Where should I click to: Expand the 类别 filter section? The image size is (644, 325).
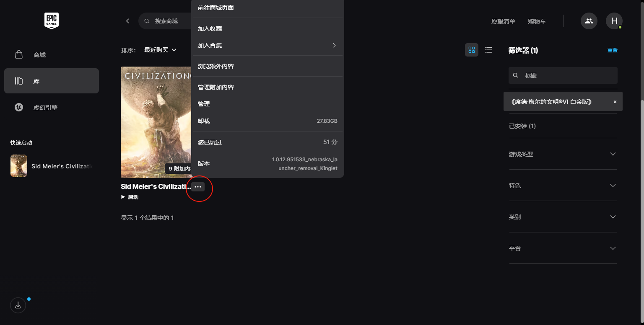click(x=563, y=217)
